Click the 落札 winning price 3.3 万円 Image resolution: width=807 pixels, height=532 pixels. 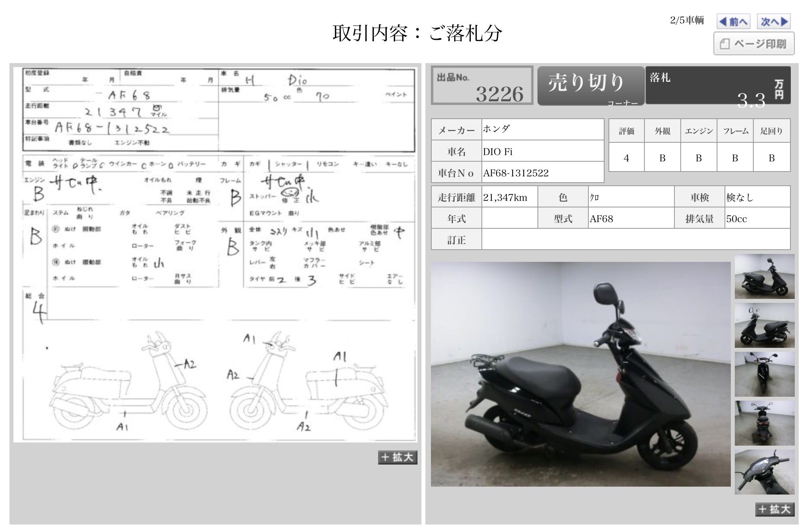(x=718, y=86)
